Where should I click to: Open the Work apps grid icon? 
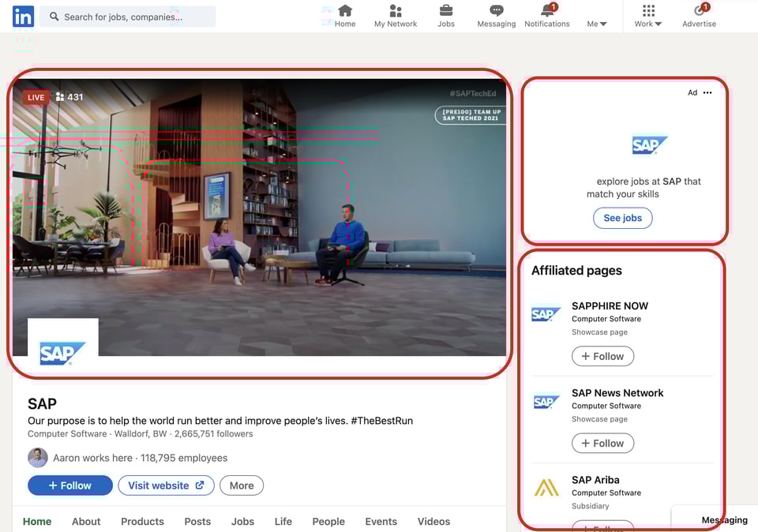[x=649, y=10]
